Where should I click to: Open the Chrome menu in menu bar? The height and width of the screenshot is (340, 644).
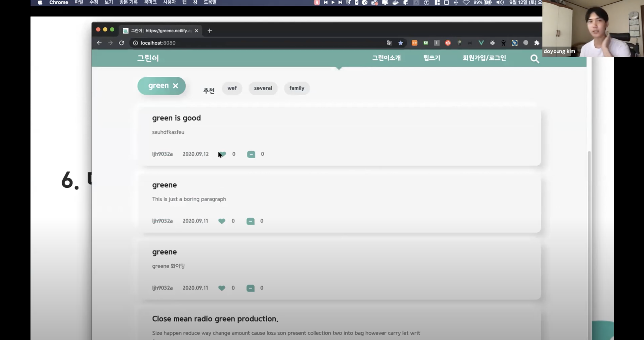pos(59,3)
